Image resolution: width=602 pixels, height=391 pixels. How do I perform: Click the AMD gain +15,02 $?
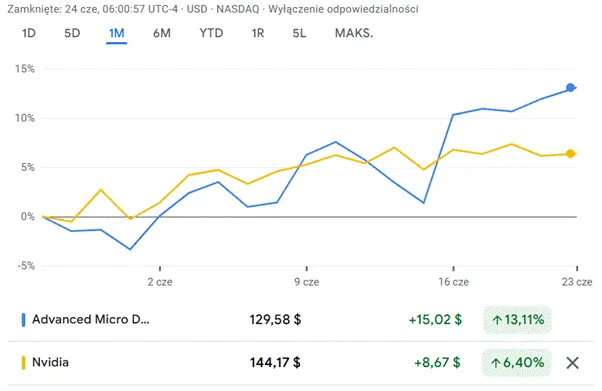[435, 320]
